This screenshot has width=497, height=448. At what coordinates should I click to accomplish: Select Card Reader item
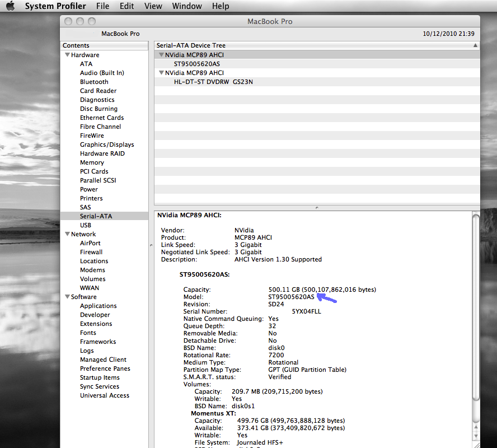99,91
